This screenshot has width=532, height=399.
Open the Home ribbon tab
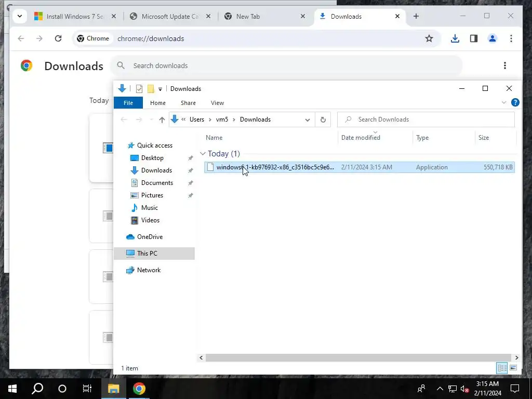[158, 103]
